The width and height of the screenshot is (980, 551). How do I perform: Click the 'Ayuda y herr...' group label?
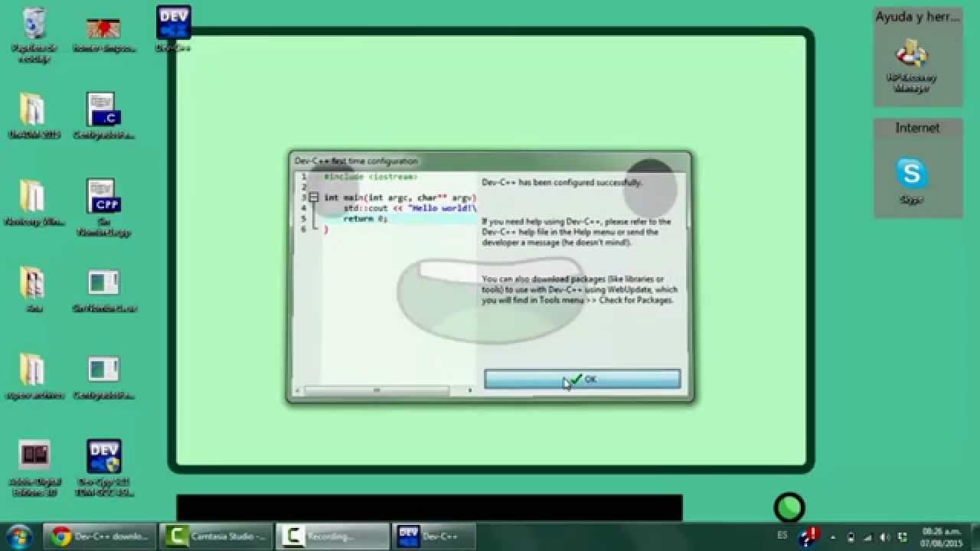[917, 17]
